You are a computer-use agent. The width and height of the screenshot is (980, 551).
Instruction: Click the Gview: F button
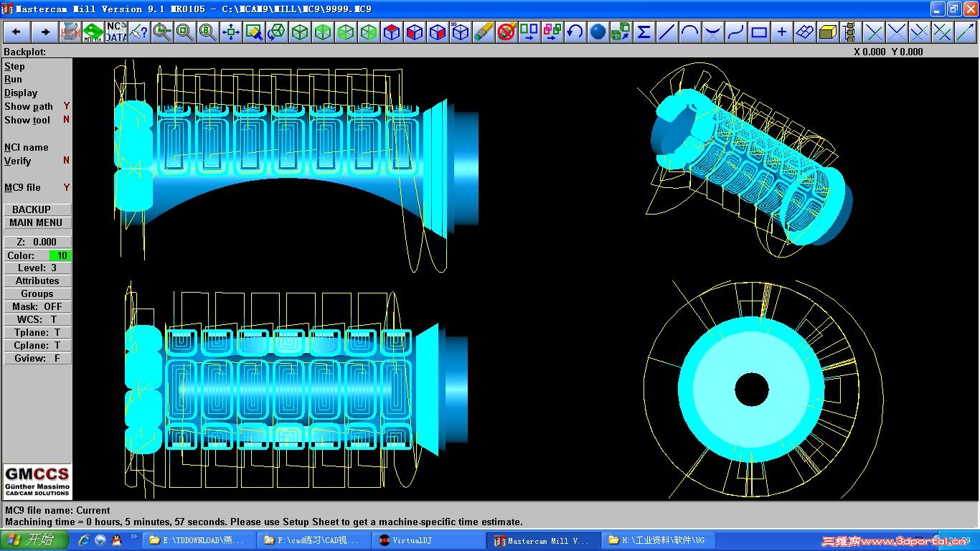37,358
